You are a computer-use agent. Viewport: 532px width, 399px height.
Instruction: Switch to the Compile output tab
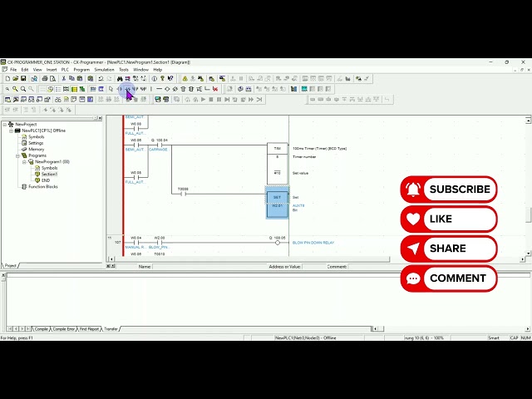[41, 329]
